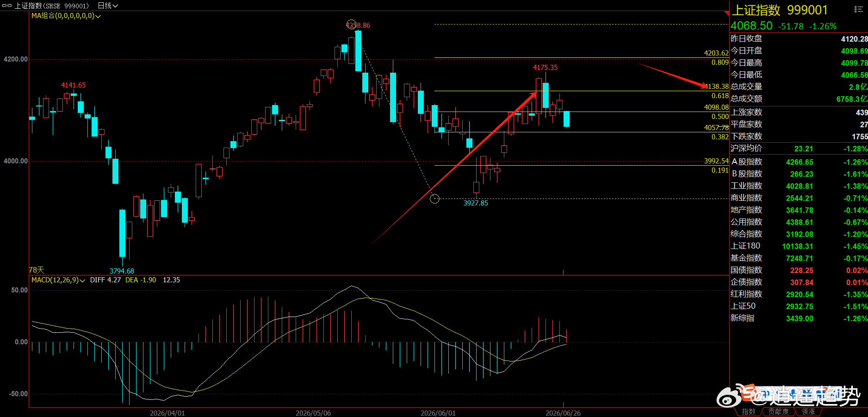Select the 综合指数 row
Screen dimensions: 868x417
pyautogui.click(x=799, y=234)
